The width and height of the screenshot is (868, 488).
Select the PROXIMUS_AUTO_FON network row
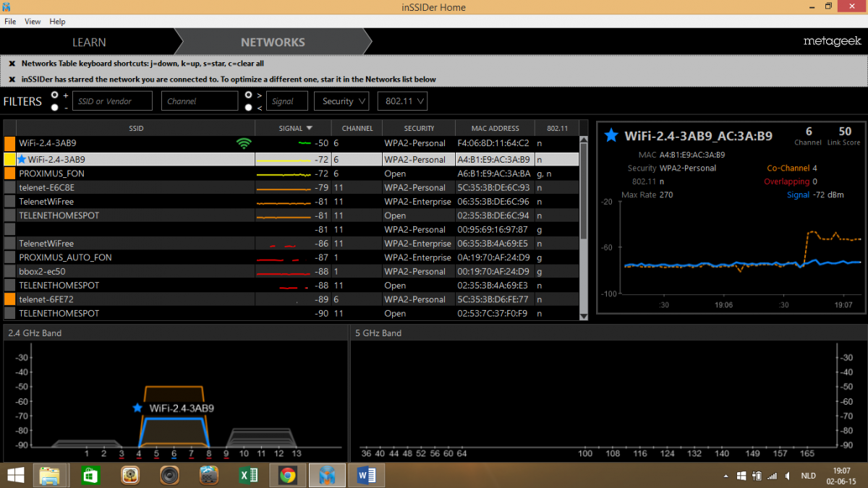pos(292,257)
